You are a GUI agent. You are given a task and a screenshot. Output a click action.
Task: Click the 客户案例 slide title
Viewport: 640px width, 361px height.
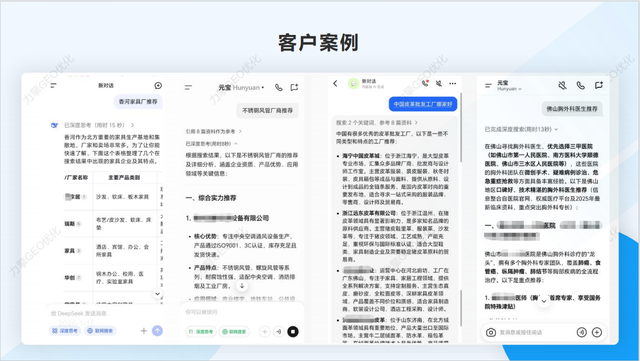click(318, 43)
